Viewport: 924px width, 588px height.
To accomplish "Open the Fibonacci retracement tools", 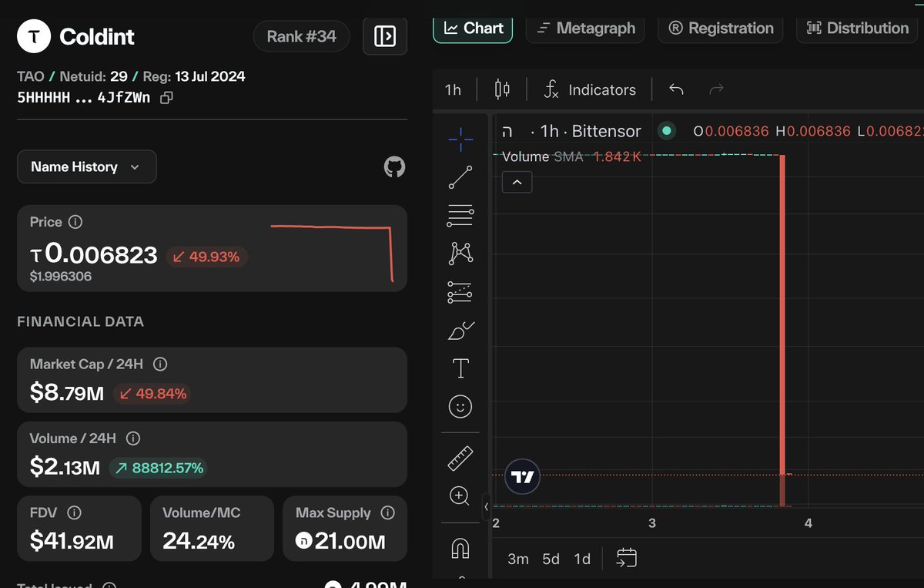I will point(460,215).
